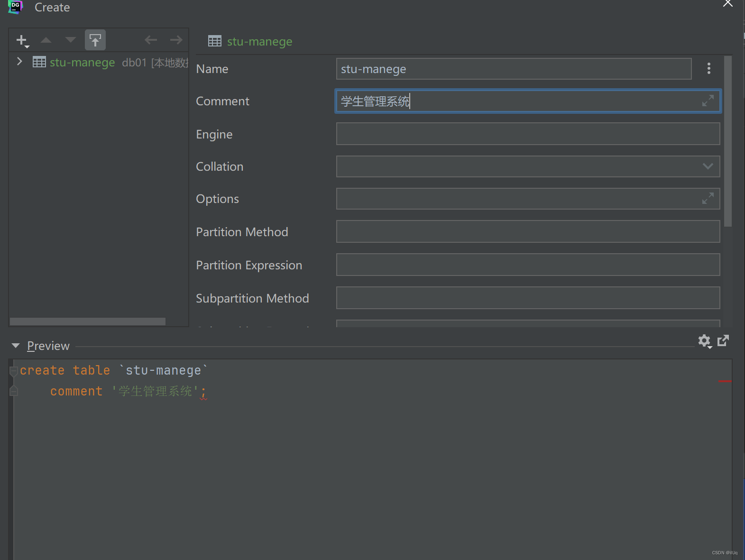Click the table icon beside stu-manege header
The image size is (745, 560).
point(215,41)
